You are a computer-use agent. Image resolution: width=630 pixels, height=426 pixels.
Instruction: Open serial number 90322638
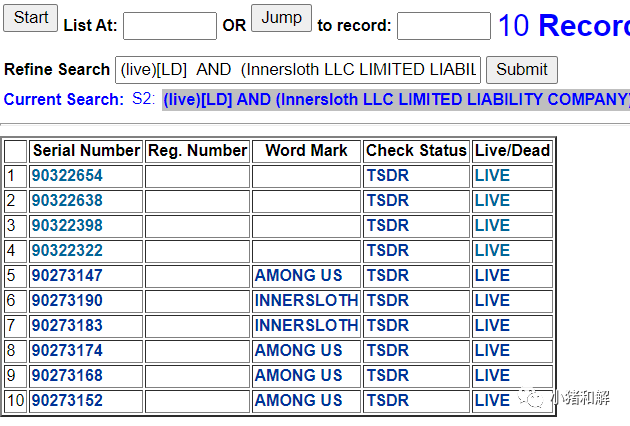(x=67, y=201)
